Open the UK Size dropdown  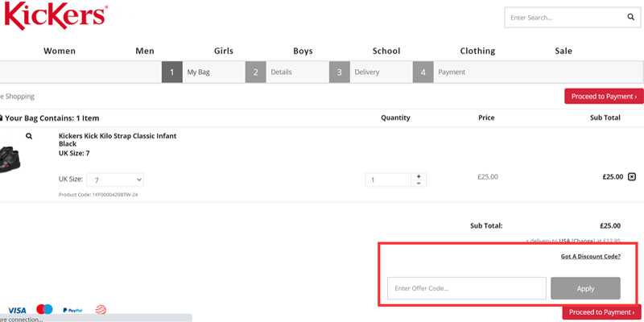pos(114,180)
